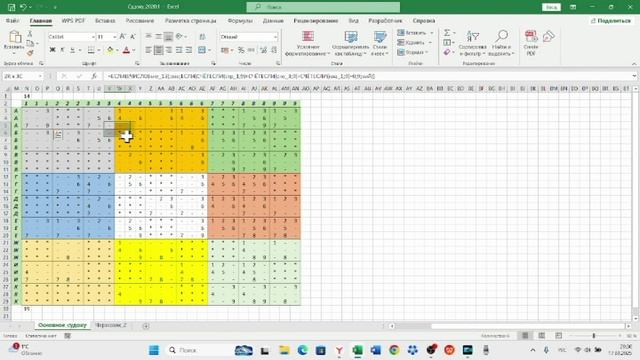The height and width of the screenshot is (360, 640).
Task: Click the Decrease Font Size icon
Action: pos(132,37)
